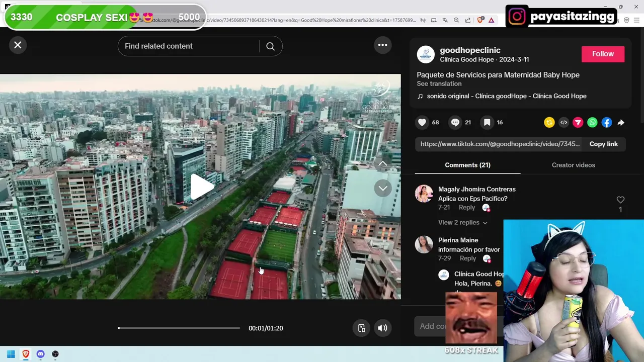Click the Brave Rewards triangle icon

(x=492, y=20)
